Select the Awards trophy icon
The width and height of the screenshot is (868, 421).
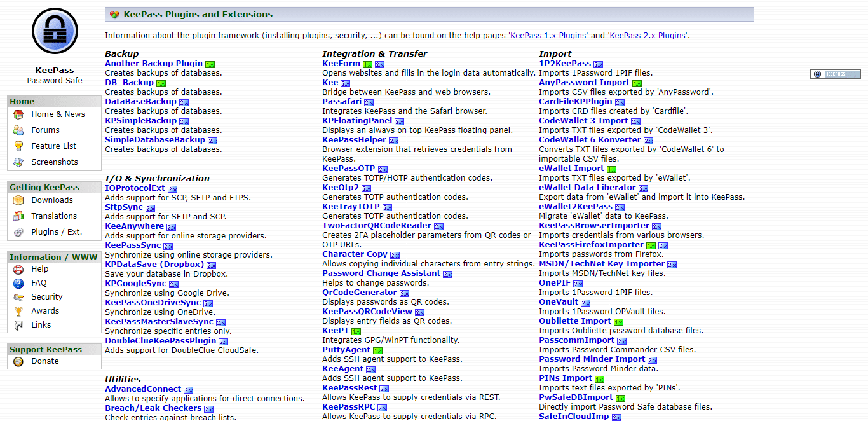point(17,311)
